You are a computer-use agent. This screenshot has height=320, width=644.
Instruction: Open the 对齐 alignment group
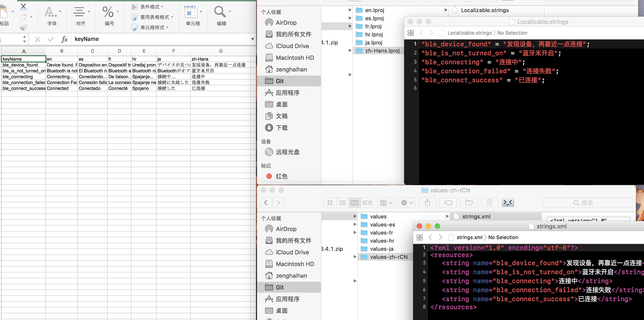(x=81, y=16)
